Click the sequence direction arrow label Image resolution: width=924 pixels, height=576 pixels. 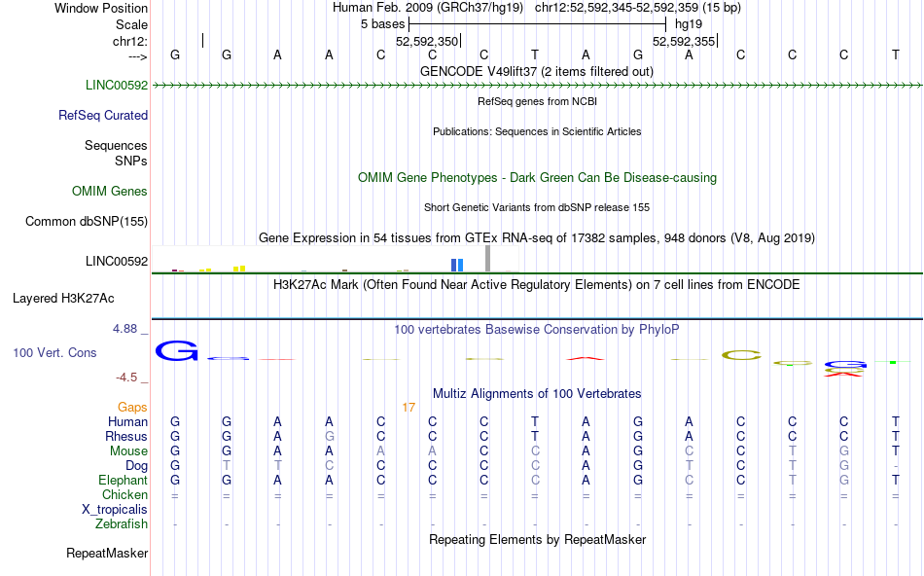click(x=138, y=56)
